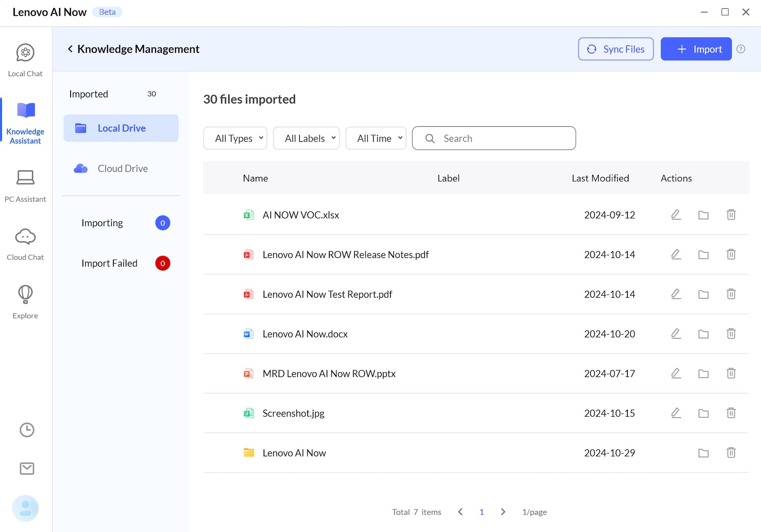Open Lenovo AI Now Test Report.pdf name
The image size is (761, 532).
327,294
